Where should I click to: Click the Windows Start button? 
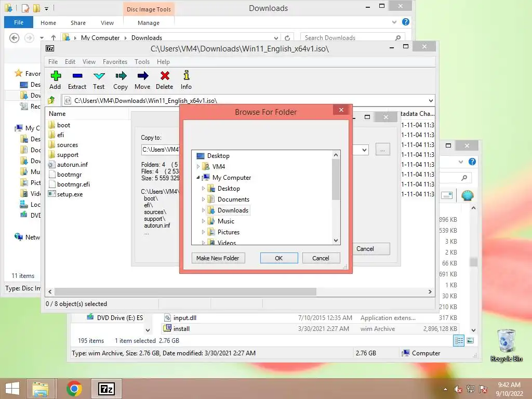(12, 389)
